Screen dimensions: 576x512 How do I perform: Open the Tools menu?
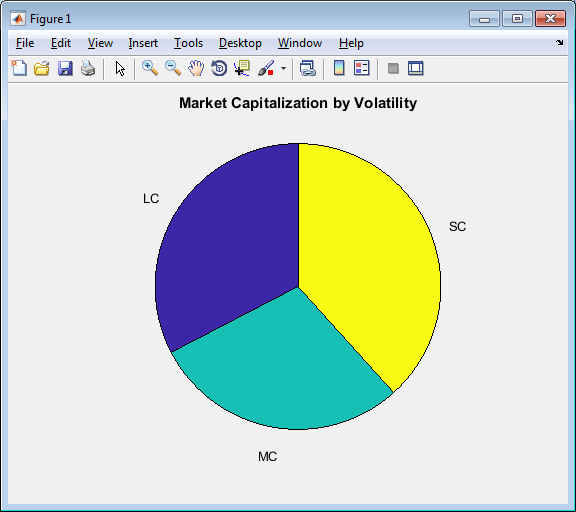pos(188,43)
